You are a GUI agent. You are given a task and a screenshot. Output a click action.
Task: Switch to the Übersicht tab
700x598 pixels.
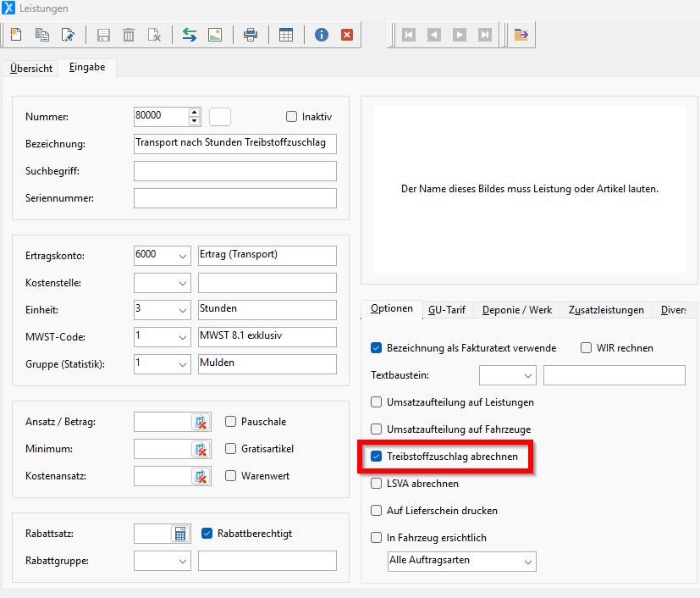[x=31, y=68]
